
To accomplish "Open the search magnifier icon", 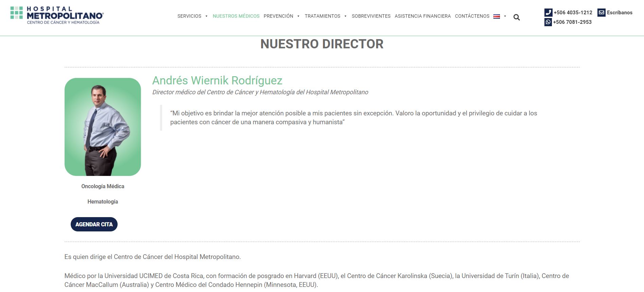I will [x=517, y=17].
